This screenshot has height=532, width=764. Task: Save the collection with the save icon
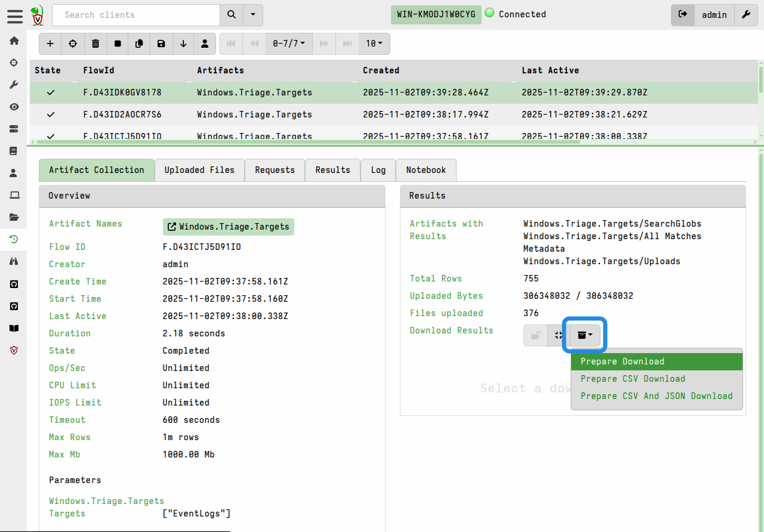point(161,44)
